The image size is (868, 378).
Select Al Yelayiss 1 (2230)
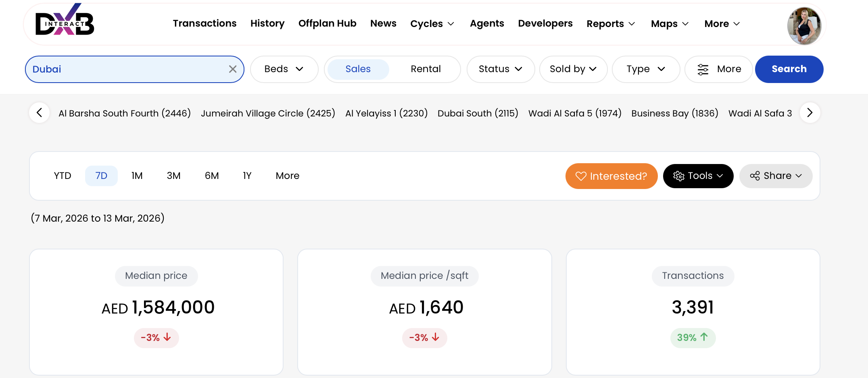click(386, 113)
